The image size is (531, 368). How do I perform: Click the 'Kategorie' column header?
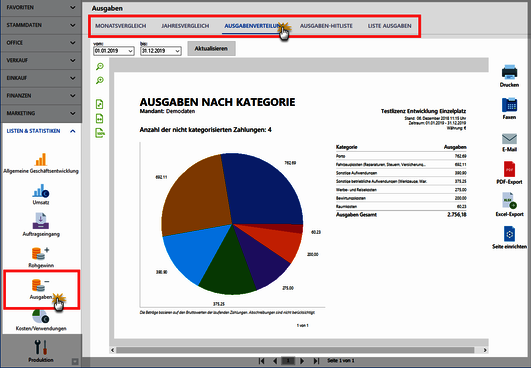[x=346, y=147]
